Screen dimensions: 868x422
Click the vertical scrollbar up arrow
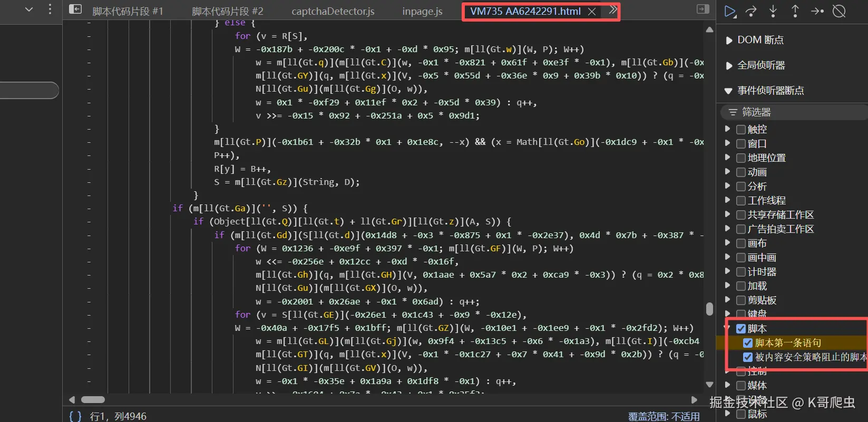tap(709, 30)
